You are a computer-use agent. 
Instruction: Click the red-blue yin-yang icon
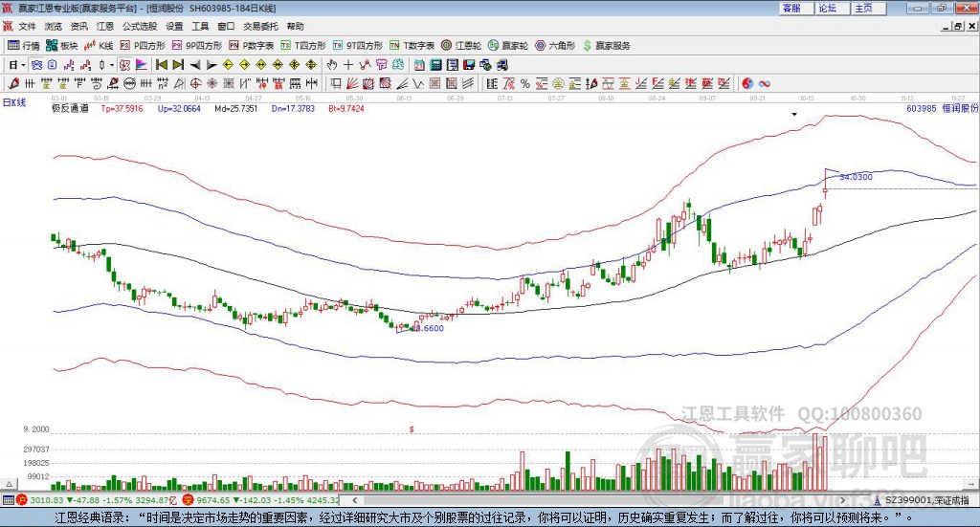[x=747, y=83]
